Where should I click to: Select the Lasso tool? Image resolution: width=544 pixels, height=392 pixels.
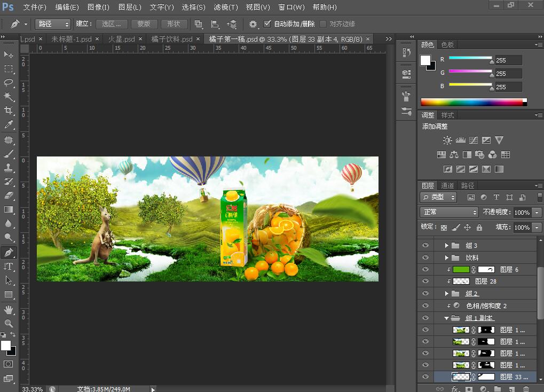coord(9,83)
